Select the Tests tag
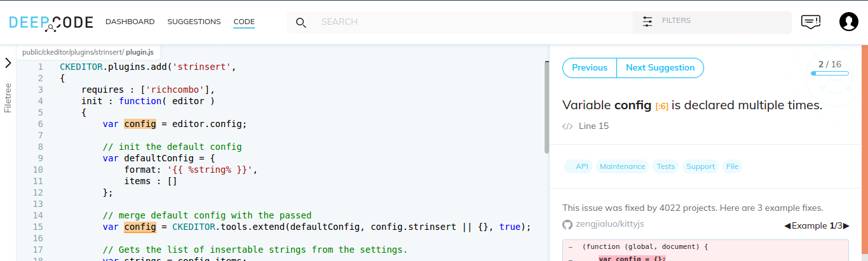Image resolution: width=868 pixels, height=261 pixels. [x=666, y=166]
